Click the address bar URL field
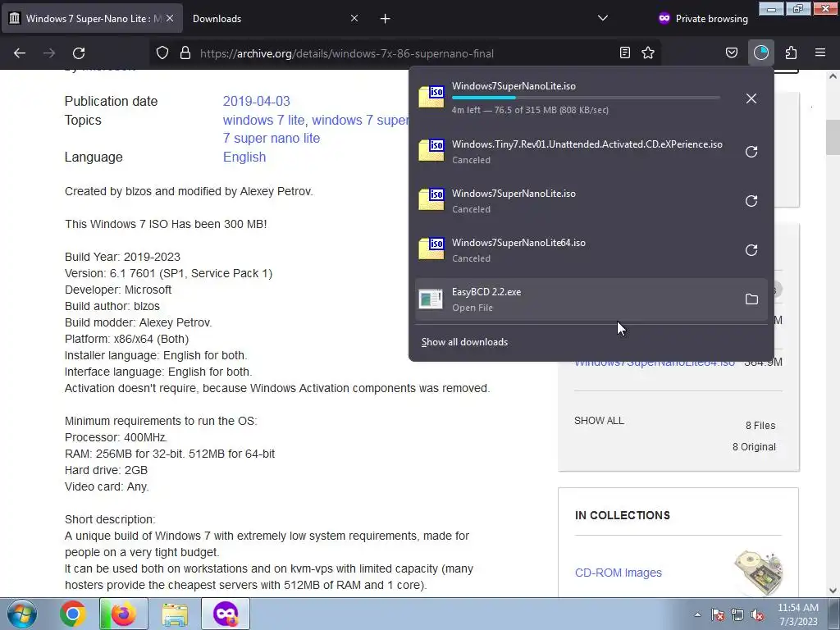This screenshot has width=840, height=630. click(x=404, y=53)
